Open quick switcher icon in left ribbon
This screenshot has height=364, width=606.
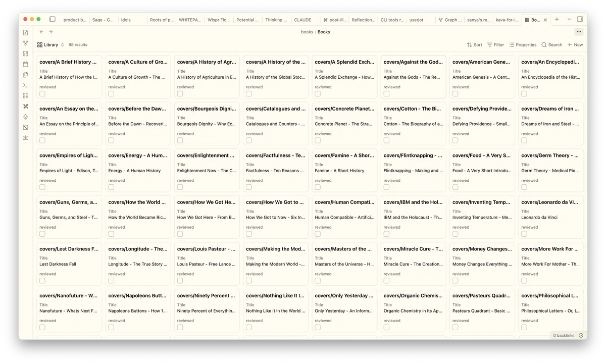26,33
